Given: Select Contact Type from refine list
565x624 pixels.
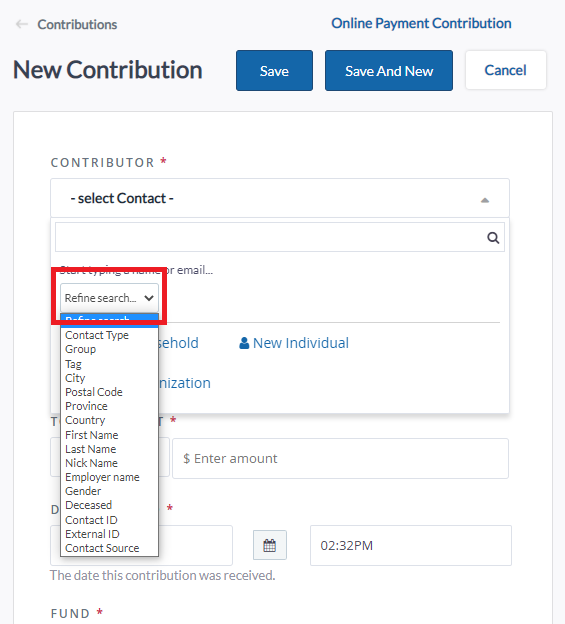Looking at the screenshot, I should (x=97, y=335).
